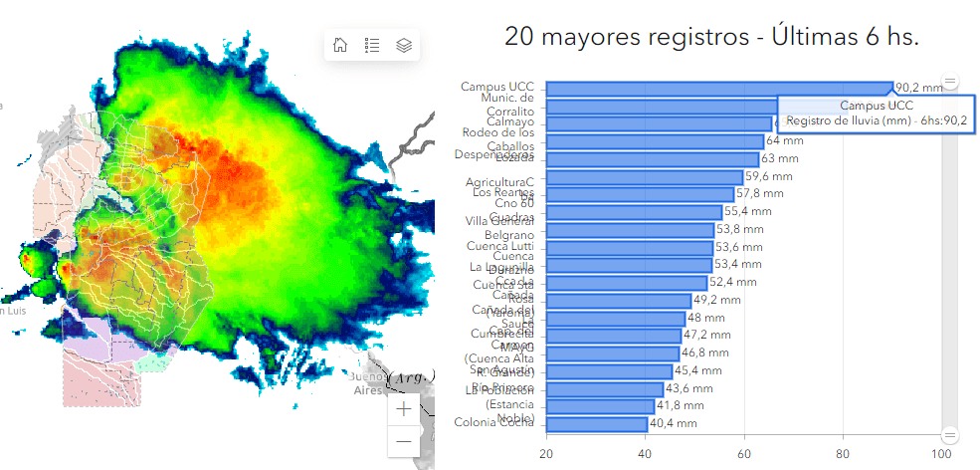Image resolution: width=980 pixels, height=470 pixels.
Task: Open the map legend list icon
Action: pos(372,45)
